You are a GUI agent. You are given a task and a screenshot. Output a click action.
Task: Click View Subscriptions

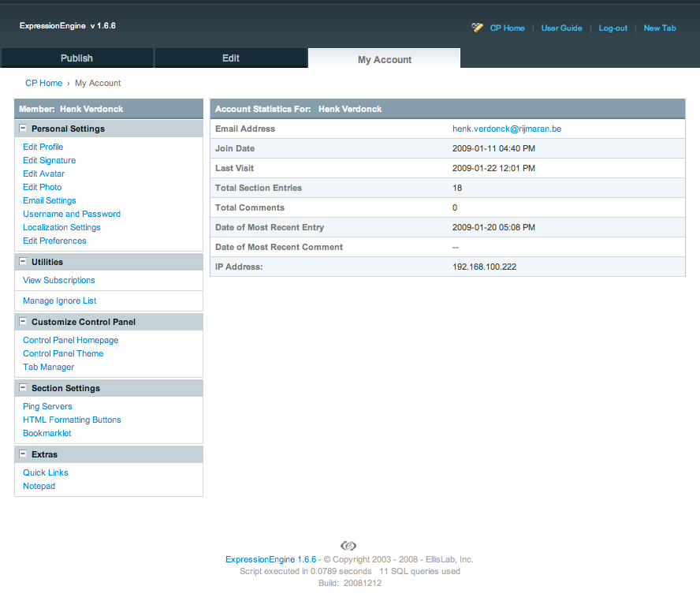tap(59, 281)
